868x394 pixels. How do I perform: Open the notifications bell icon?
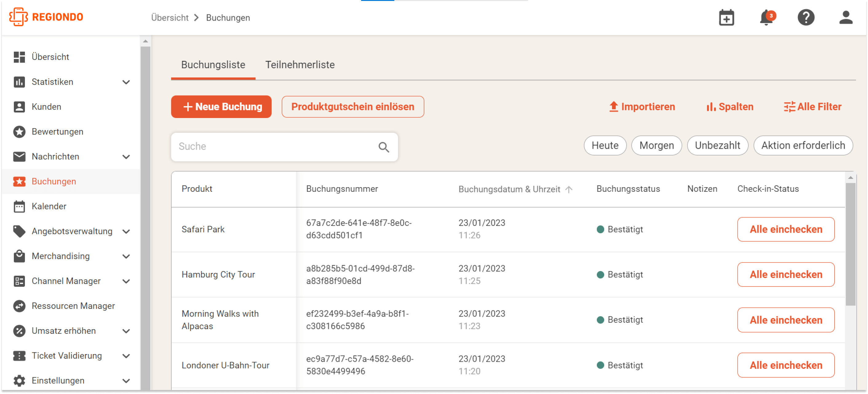(766, 18)
